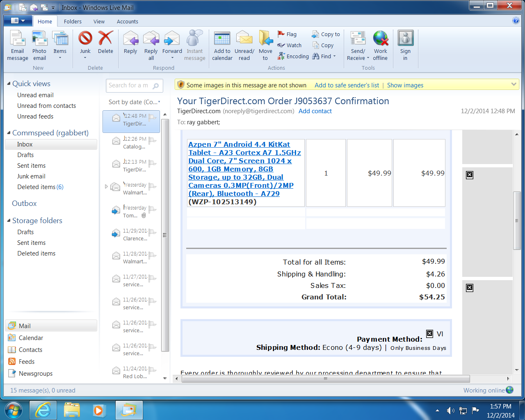The width and height of the screenshot is (525, 420).
Task: Toggle flag on the 11/28 Walmart message
Action: [153, 256]
